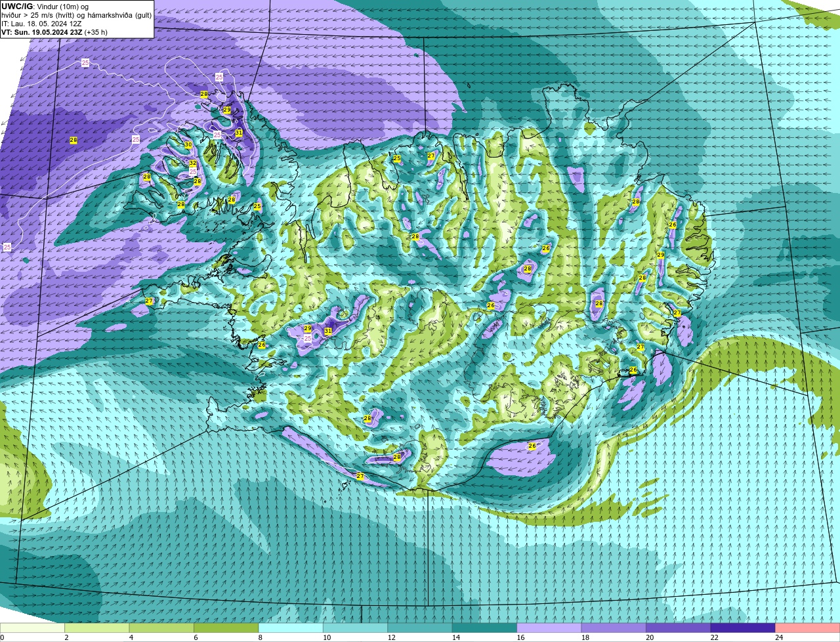Screen dimensions: 840x642
Task: Click the yellow '32' gust label in the Westfjords
Action: pos(193,163)
